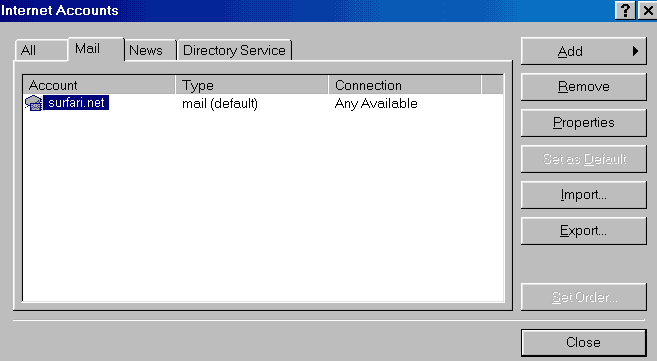This screenshot has height=361, width=657.
Task: Select the Mail tab
Action: click(x=96, y=49)
